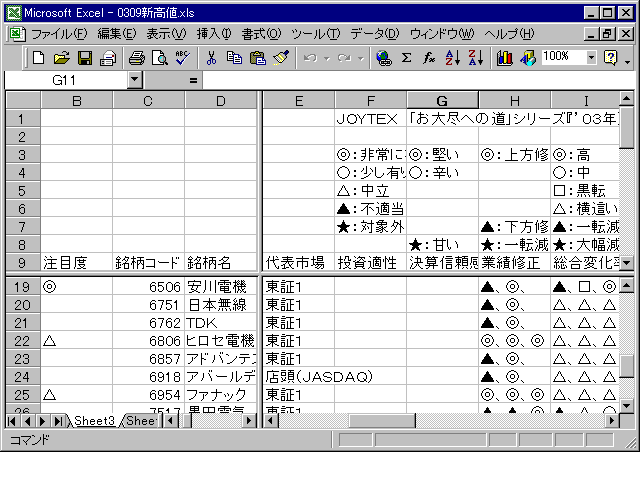Sort descending with the Z-A icon
The image size is (640, 480).
click(x=476, y=58)
